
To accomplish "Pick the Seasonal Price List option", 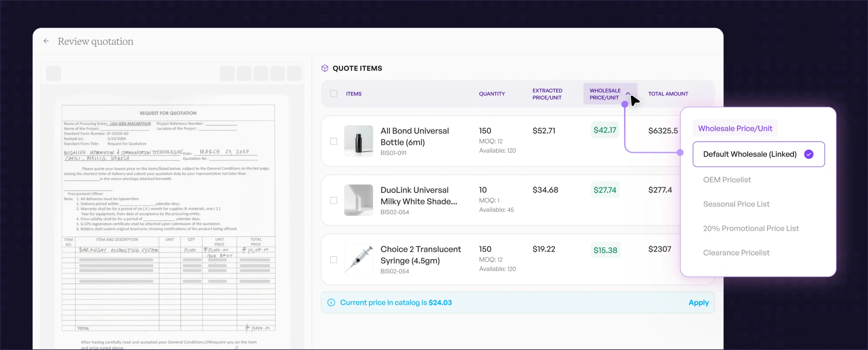I will [x=736, y=204].
